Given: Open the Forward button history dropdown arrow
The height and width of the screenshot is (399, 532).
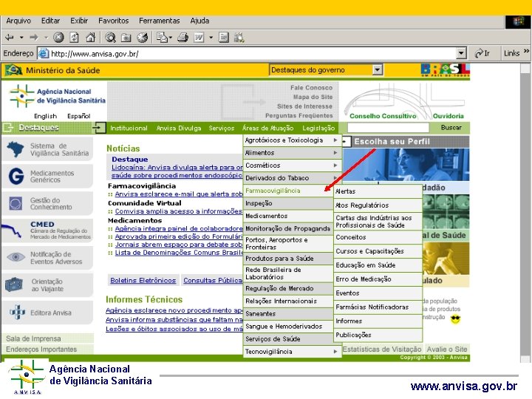Looking at the screenshot, I should [x=46, y=38].
